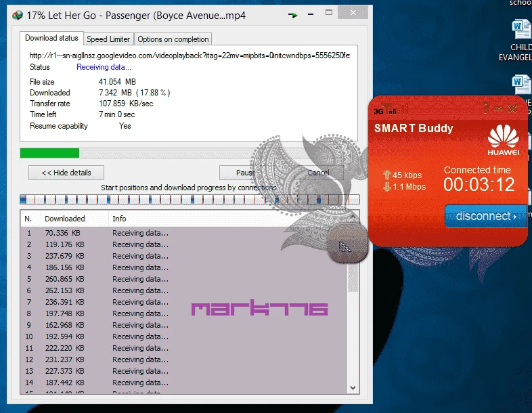Switch to the Speed Limiter tab

click(x=108, y=39)
